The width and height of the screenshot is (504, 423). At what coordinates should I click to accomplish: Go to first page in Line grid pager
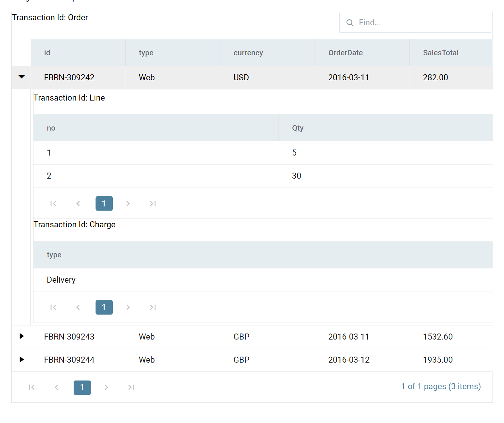[x=53, y=204]
